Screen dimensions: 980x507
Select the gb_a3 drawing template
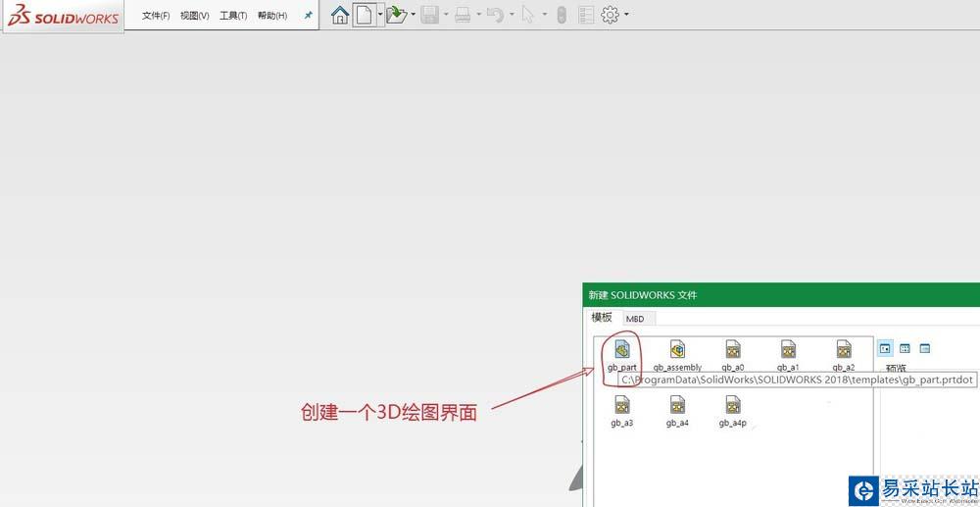click(622, 411)
